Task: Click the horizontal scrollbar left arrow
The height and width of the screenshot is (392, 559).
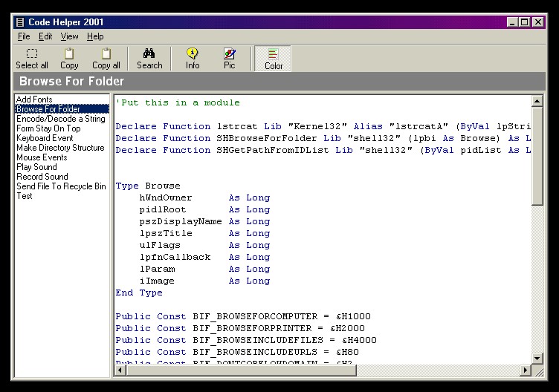Action: click(120, 370)
